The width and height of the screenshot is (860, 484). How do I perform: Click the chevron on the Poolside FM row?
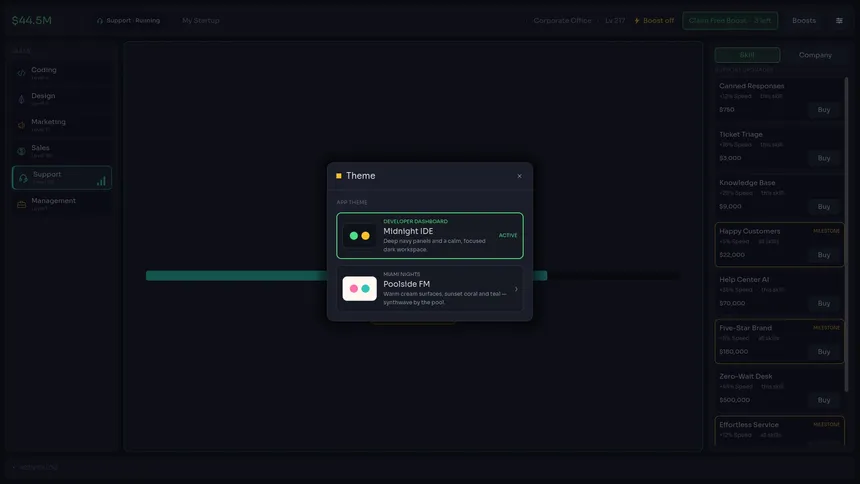pyautogui.click(x=516, y=289)
